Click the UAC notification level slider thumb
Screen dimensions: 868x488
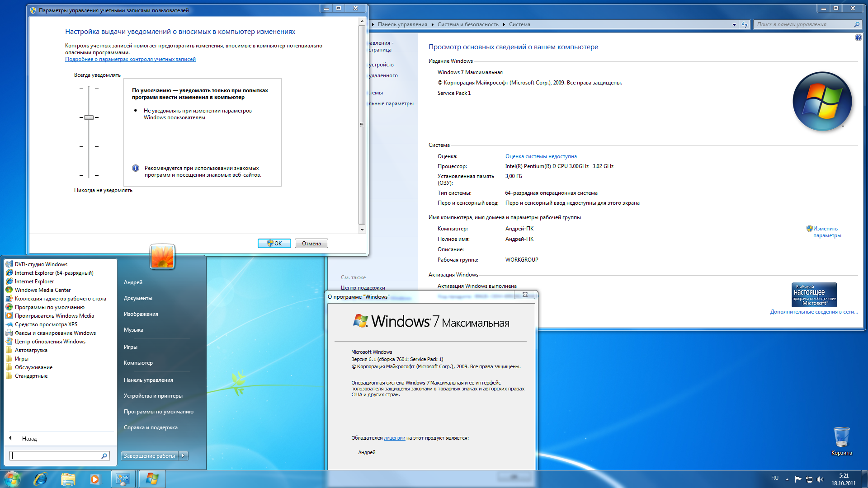pos(89,117)
